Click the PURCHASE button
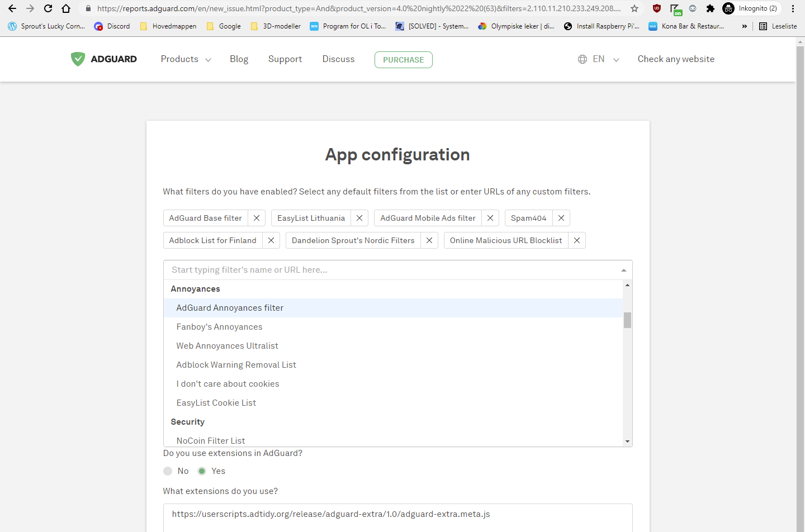 coord(403,59)
